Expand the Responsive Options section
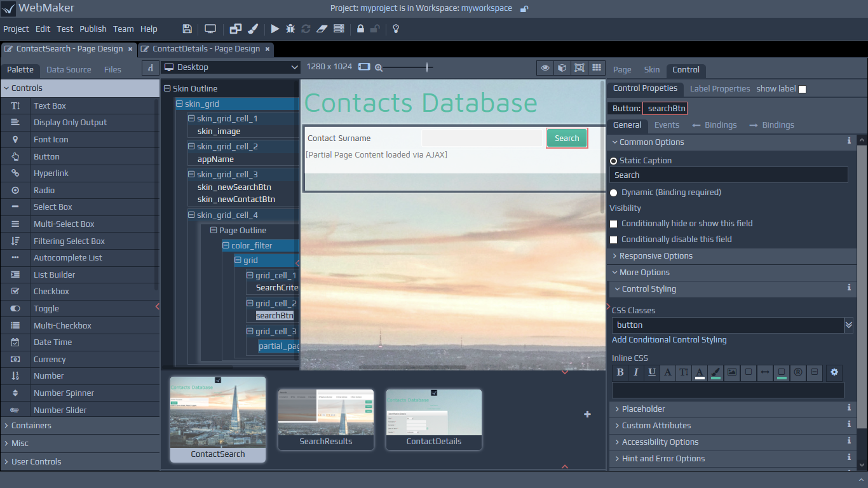 (x=656, y=256)
